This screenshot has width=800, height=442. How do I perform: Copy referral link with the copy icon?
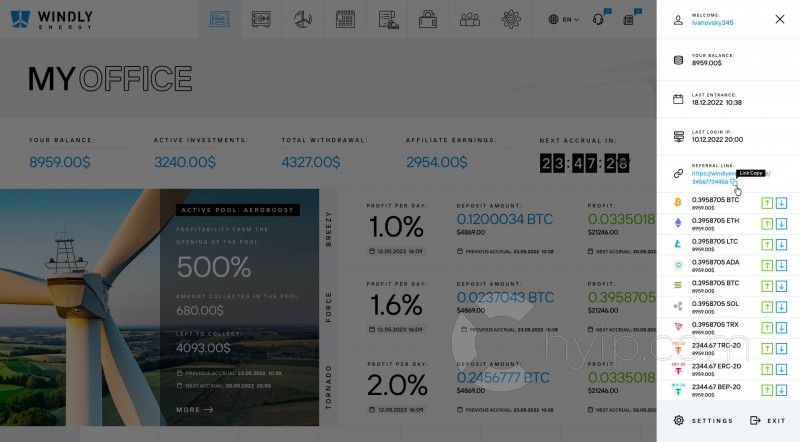[733, 182]
